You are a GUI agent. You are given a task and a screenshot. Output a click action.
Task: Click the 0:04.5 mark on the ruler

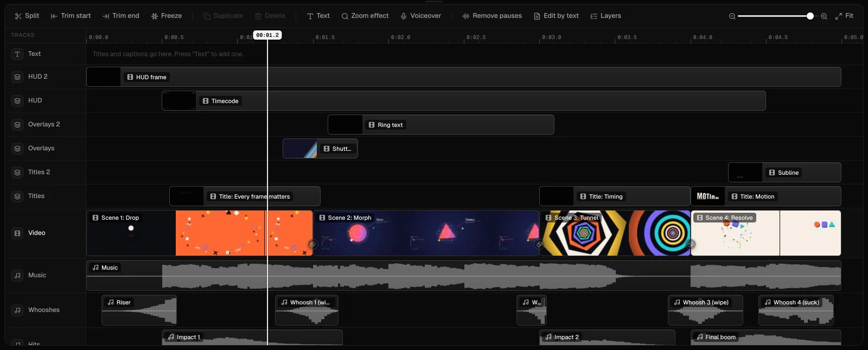coord(778,37)
